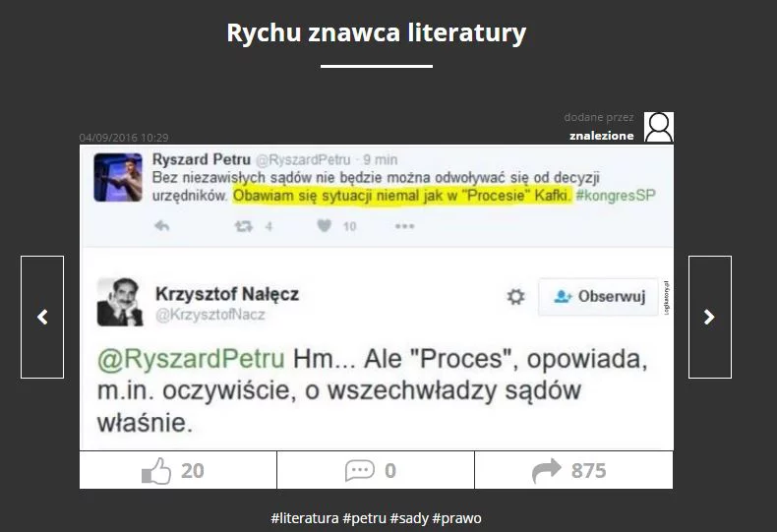This screenshot has height=532, width=777.
Task: Open comments via speech bubble icon
Action: click(360, 471)
